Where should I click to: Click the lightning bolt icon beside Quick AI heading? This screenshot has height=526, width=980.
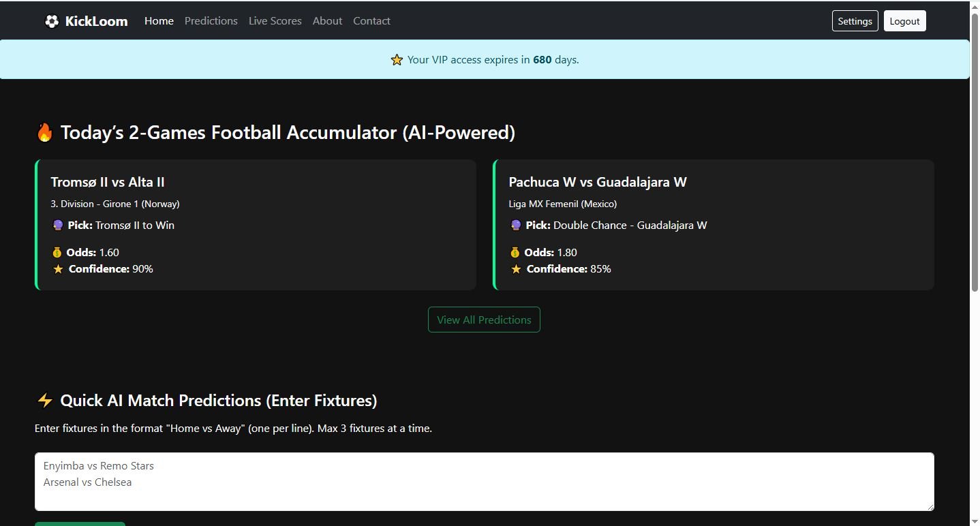click(x=45, y=401)
